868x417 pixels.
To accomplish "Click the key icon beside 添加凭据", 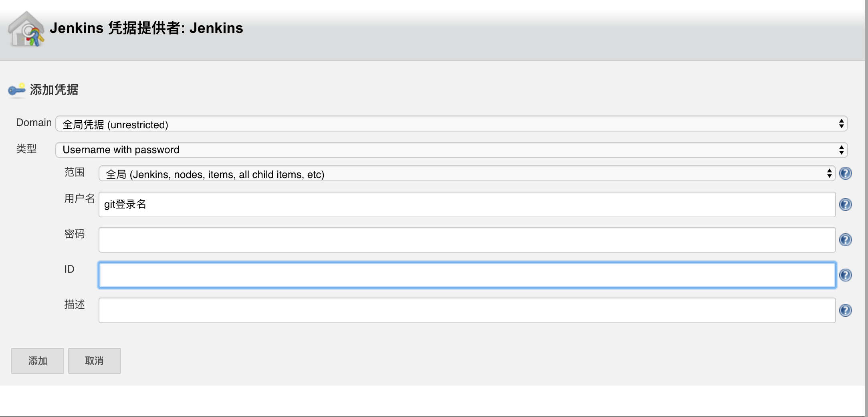I will (17, 90).
